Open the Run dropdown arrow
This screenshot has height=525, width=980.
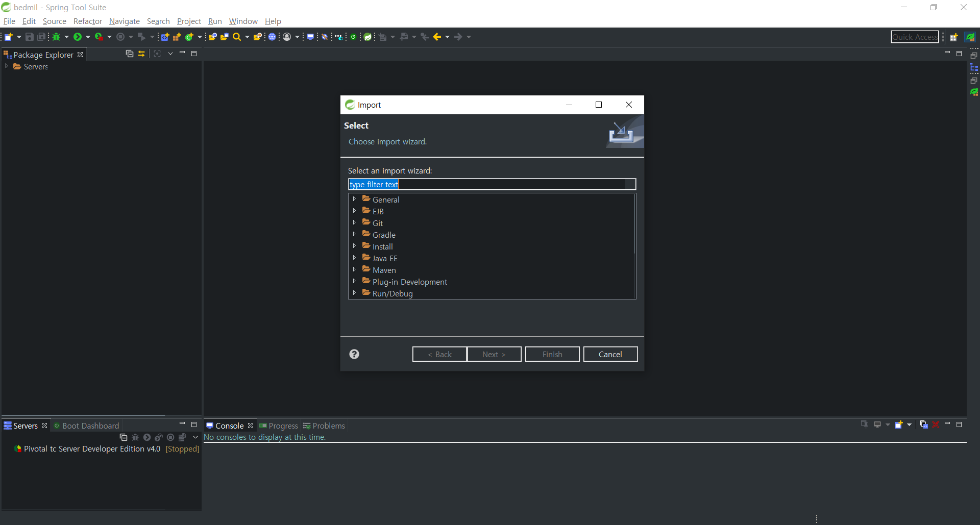tap(88, 37)
